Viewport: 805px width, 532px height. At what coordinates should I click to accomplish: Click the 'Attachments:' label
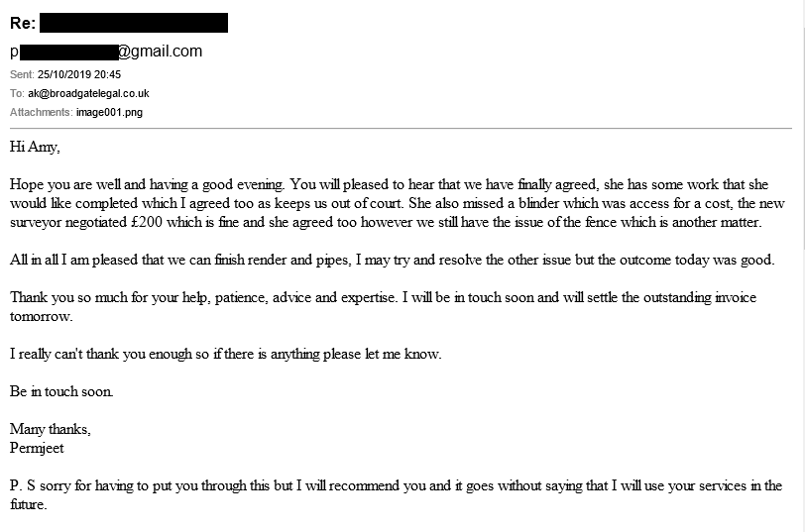(x=41, y=112)
